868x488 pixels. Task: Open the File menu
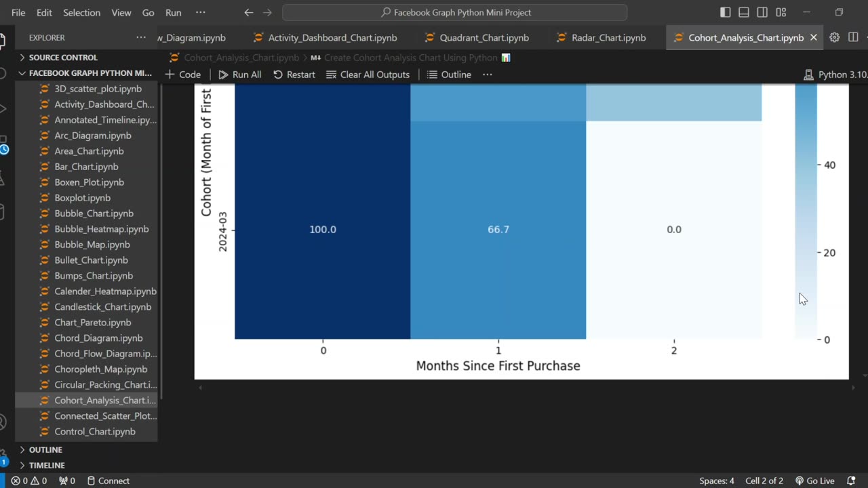[18, 12]
